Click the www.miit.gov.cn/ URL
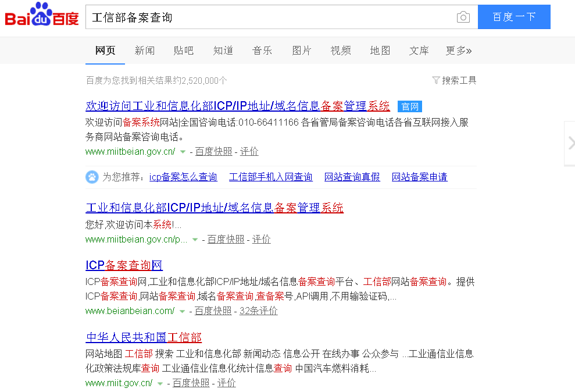Image resolution: width=575 pixels, height=392 pixels. 119,383
